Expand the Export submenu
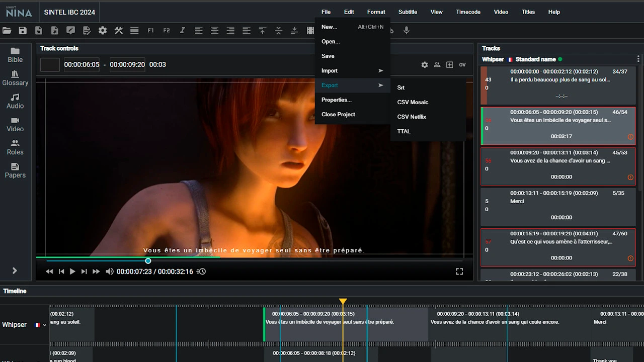Image resolution: width=644 pixels, height=362 pixels. [x=353, y=85]
